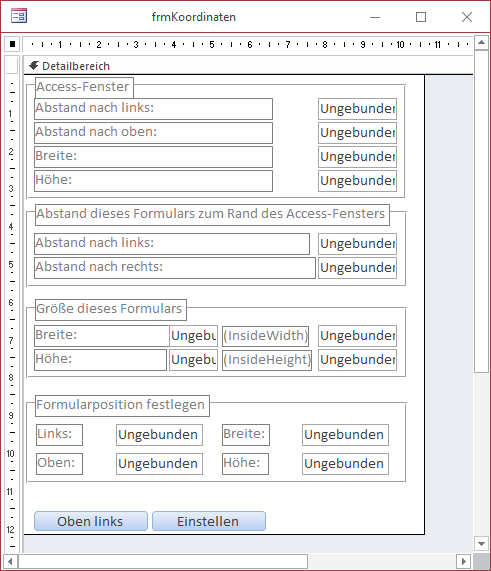Click the form icon in the title bar

point(19,16)
